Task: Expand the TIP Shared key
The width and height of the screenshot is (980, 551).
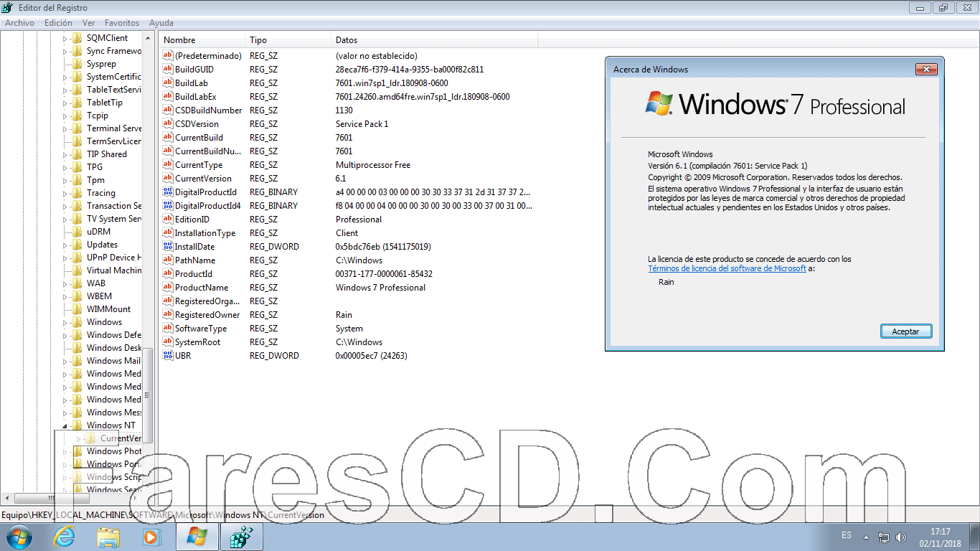Action: tap(65, 154)
